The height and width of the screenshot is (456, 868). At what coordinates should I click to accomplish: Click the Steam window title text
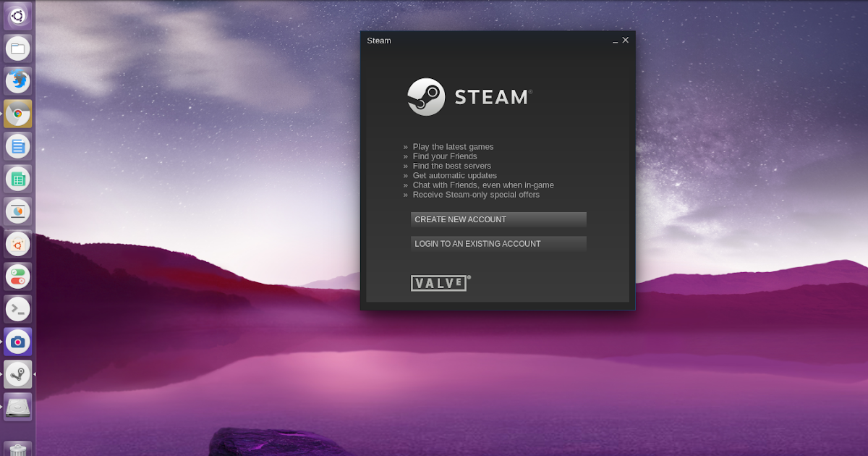click(x=379, y=41)
